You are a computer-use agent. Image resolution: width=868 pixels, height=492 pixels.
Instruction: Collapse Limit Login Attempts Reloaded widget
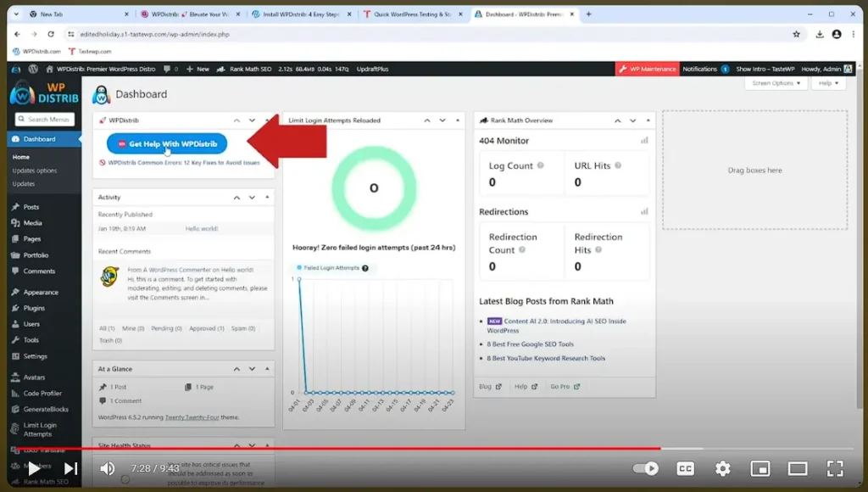(x=458, y=120)
